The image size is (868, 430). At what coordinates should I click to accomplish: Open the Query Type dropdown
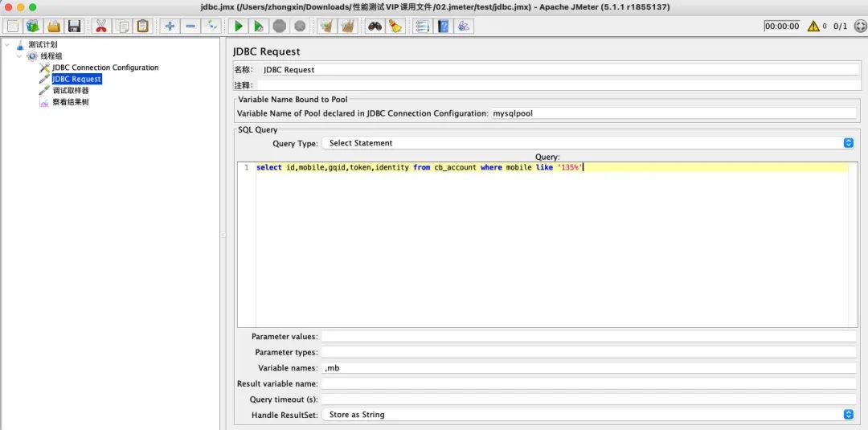tap(588, 143)
